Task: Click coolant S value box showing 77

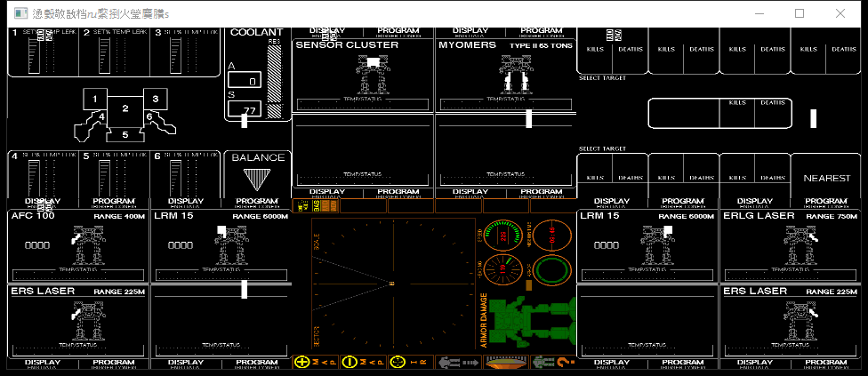Action: [244, 109]
